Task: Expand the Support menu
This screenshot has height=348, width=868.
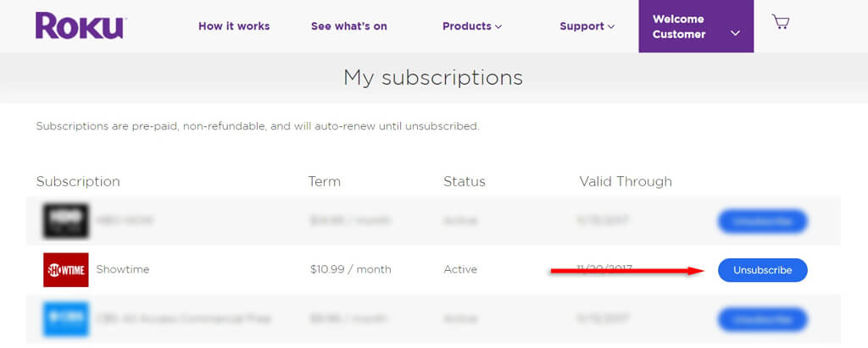Action: click(587, 26)
